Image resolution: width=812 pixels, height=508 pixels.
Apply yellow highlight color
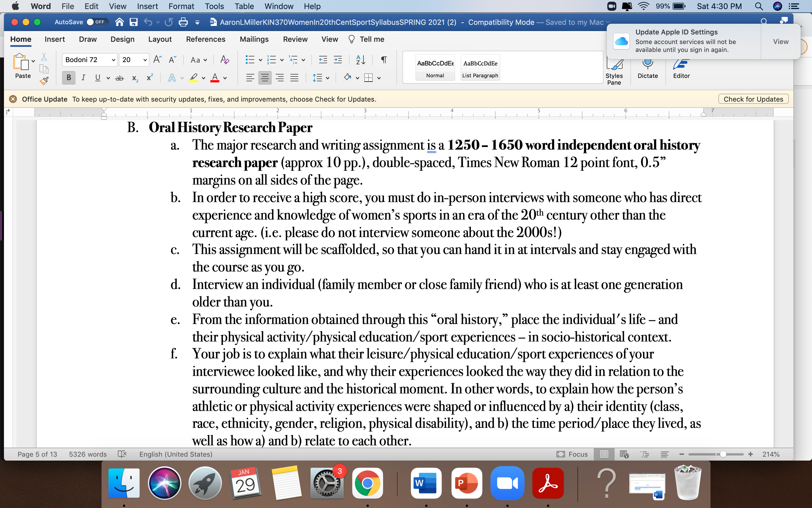tap(193, 78)
